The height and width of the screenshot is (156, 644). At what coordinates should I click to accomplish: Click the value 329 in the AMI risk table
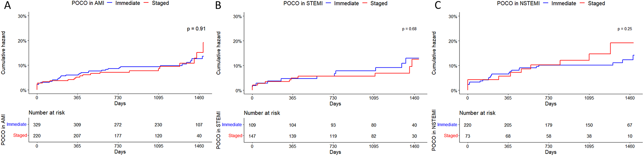37,125
